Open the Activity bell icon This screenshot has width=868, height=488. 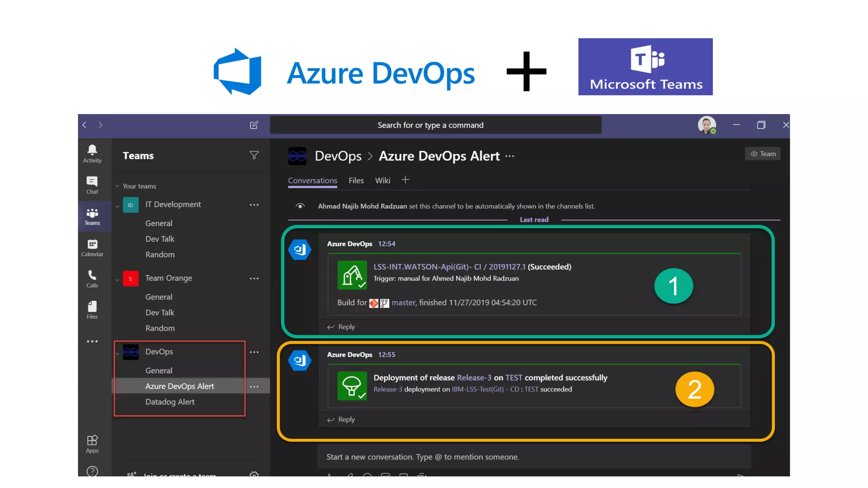coord(92,153)
